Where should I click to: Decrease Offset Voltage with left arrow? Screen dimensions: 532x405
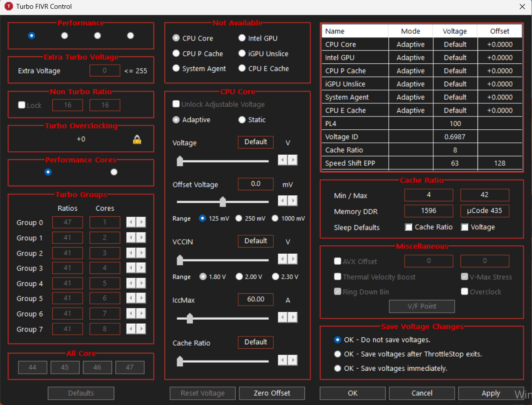pyautogui.click(x=283, y=201)
